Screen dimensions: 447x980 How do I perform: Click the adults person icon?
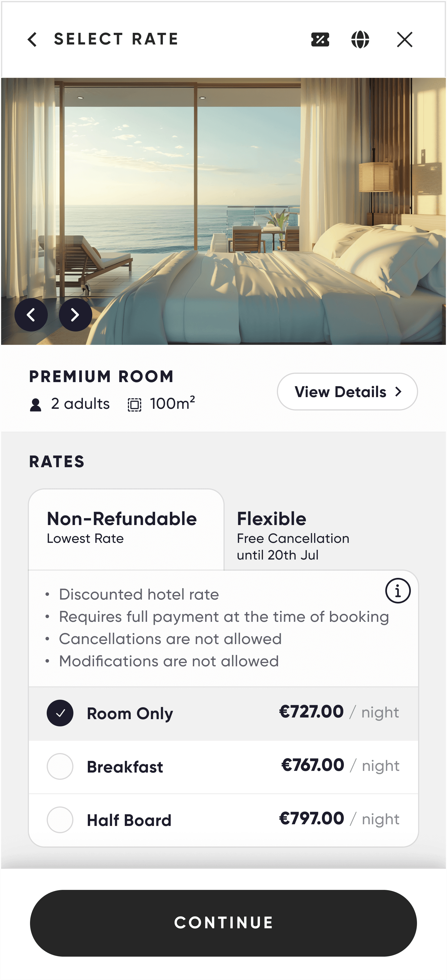[x=36, y=405]
